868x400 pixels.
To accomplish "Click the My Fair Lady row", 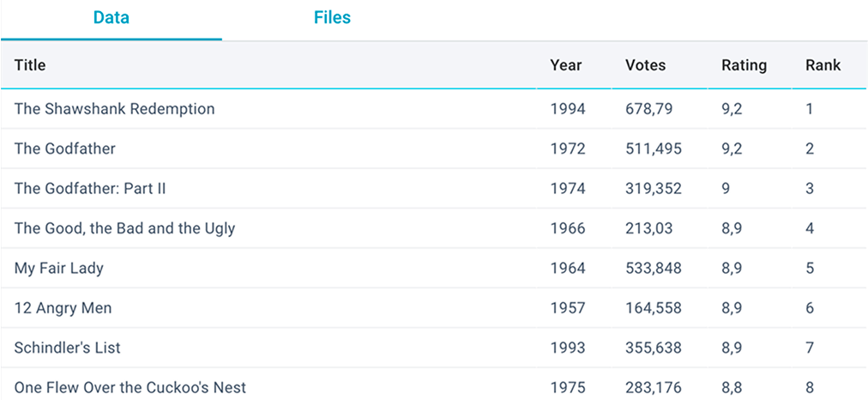I will click(x=59, y=268).
